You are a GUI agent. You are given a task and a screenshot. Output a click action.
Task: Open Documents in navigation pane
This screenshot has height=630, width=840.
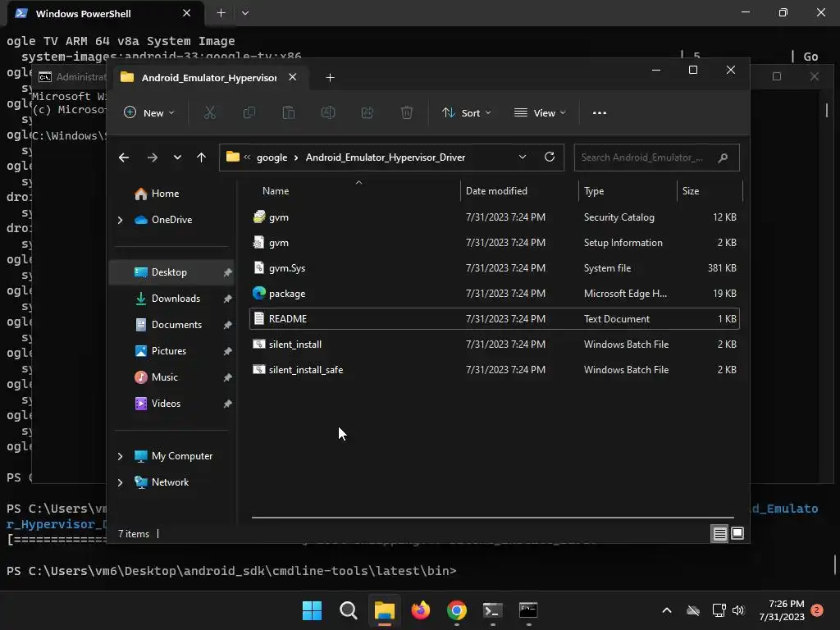pos(177,325)
